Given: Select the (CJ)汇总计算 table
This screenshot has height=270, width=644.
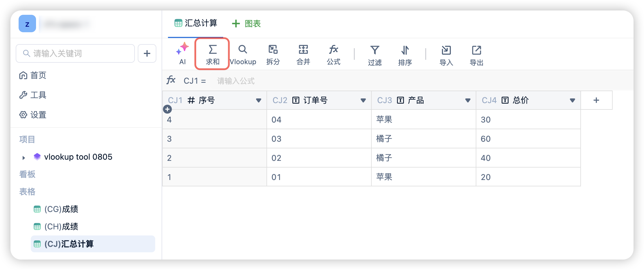Looking at the screenshot, I should pos(93,244).
